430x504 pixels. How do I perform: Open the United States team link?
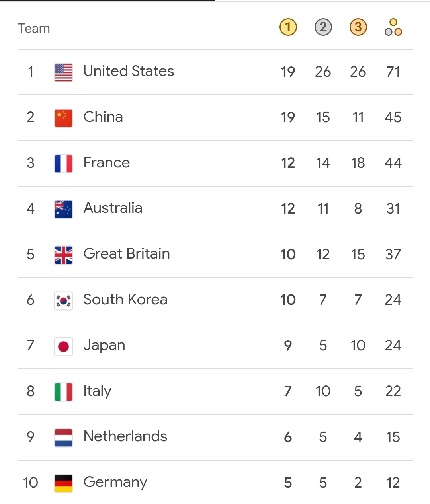coord(129,72)
